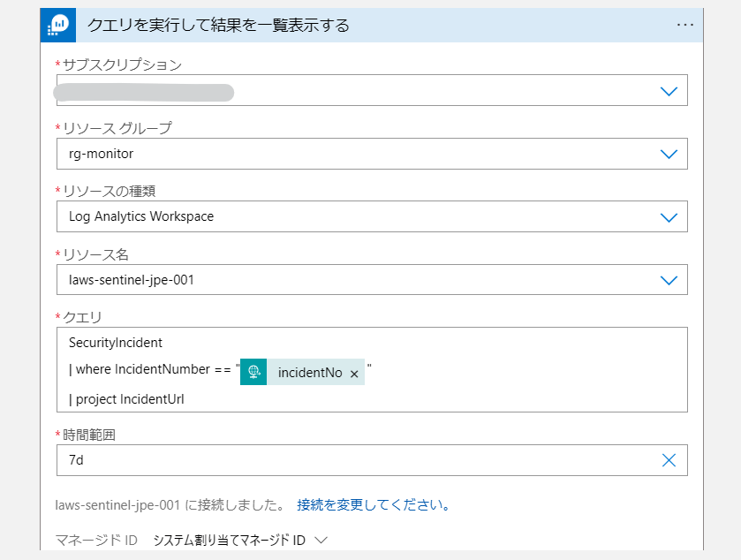Click the 7d time range field
This screenshot has width=741, height=560.
point(372,460)
